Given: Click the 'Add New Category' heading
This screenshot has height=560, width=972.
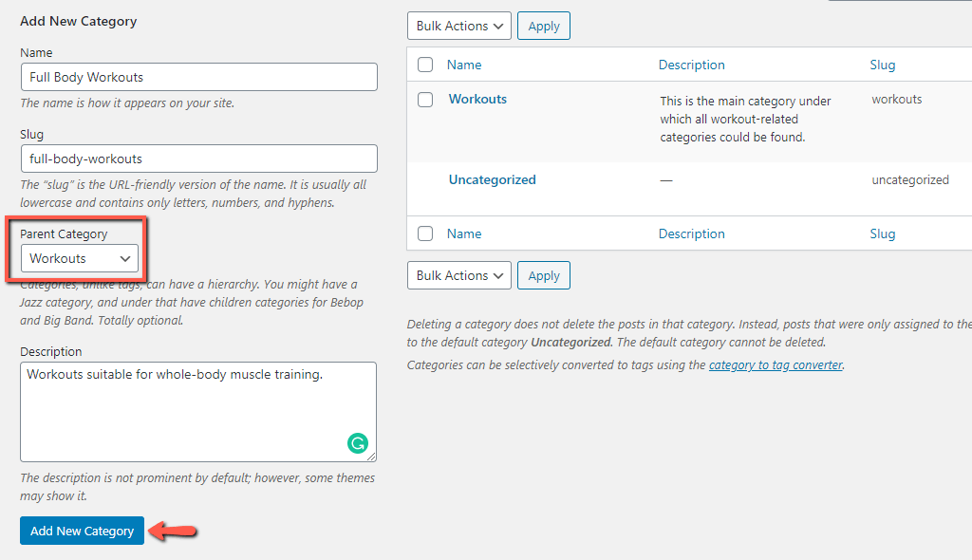Looking at the screenshot, I should [78, 21].
